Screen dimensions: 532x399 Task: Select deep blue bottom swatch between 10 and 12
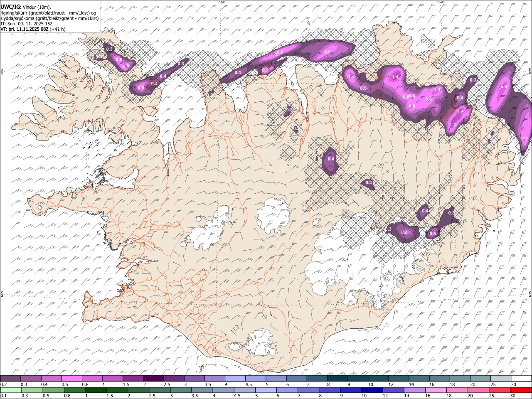(372, 390)
